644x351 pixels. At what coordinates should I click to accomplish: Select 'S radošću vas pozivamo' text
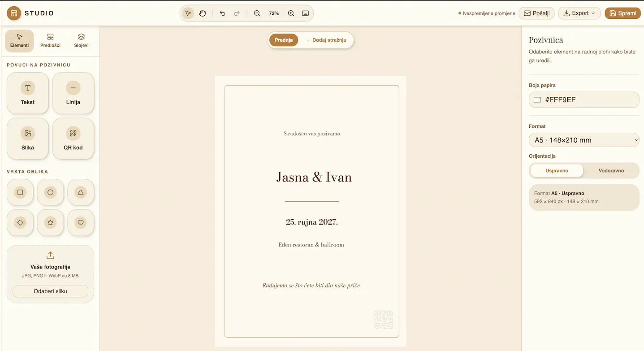coord(312,134)
